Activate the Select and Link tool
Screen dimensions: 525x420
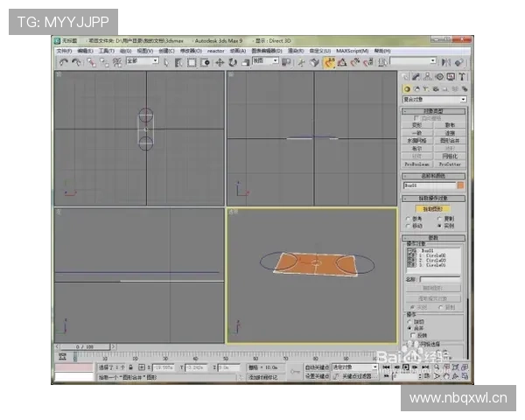91,62
